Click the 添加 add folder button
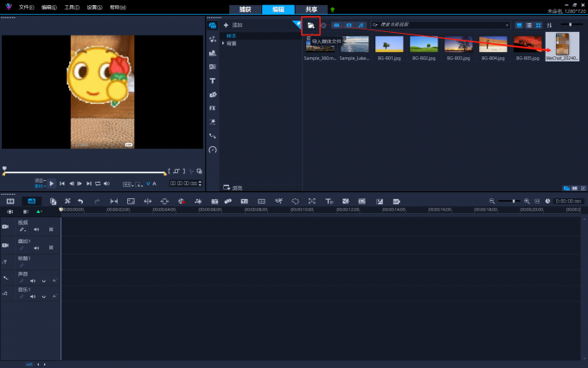The image size is (588, 368). [x=233, y=25]
